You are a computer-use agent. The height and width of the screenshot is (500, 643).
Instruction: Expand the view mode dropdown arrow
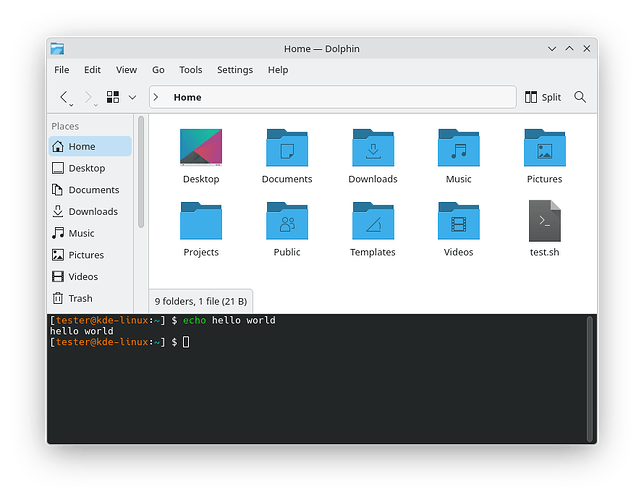[132, 98]
